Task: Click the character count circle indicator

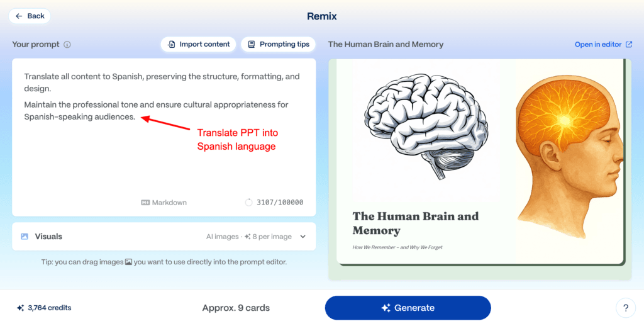Action: [248, 202]
